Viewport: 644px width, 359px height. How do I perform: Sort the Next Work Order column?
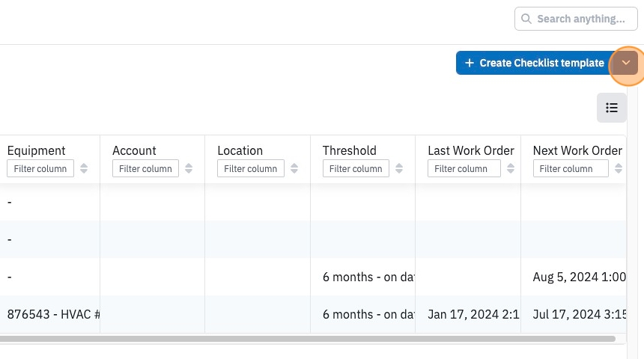[619, 168]
